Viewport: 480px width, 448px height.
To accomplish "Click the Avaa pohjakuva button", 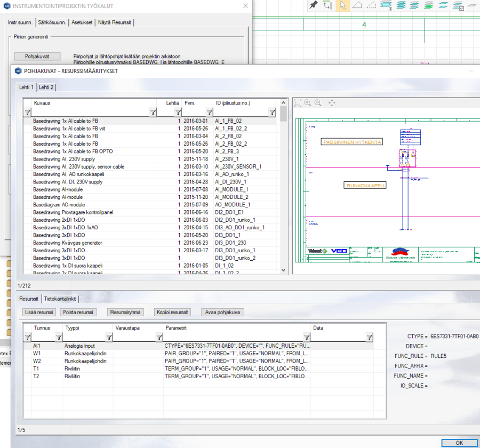I will pos(222,312).
